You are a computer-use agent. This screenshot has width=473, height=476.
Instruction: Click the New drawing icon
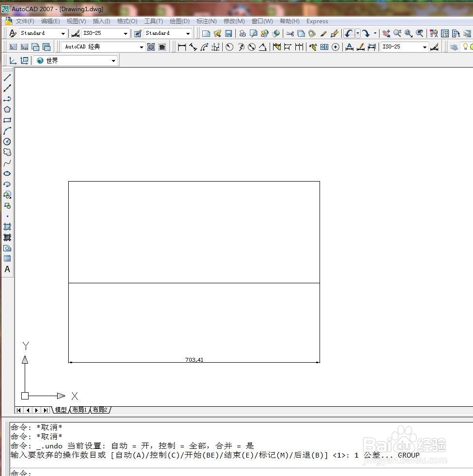(206, 33)
